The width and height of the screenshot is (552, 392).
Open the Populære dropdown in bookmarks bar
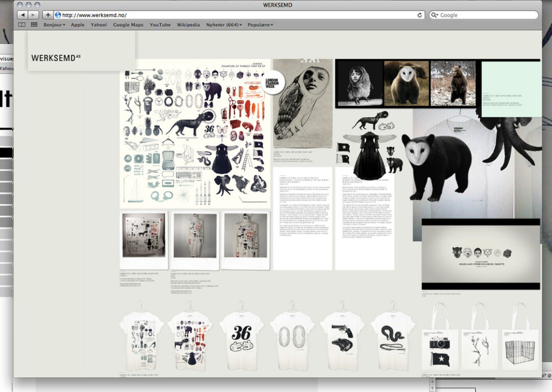pos(261,24)
